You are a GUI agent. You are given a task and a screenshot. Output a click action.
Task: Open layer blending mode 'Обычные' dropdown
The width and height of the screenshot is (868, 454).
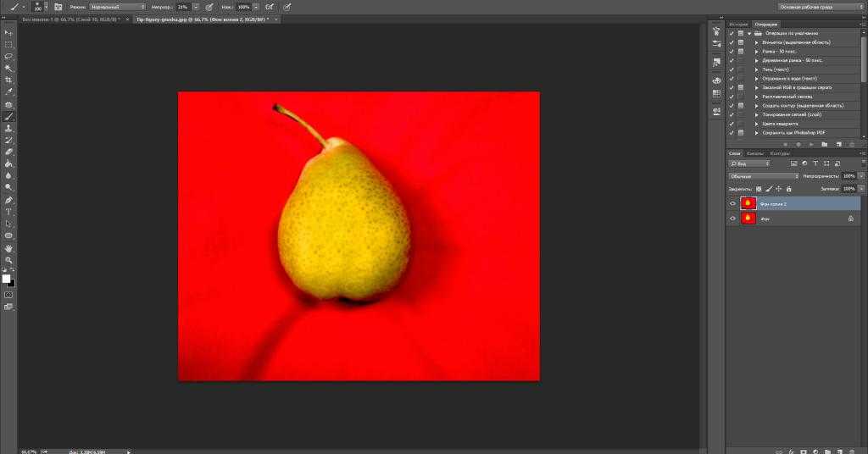pos(763,176)
